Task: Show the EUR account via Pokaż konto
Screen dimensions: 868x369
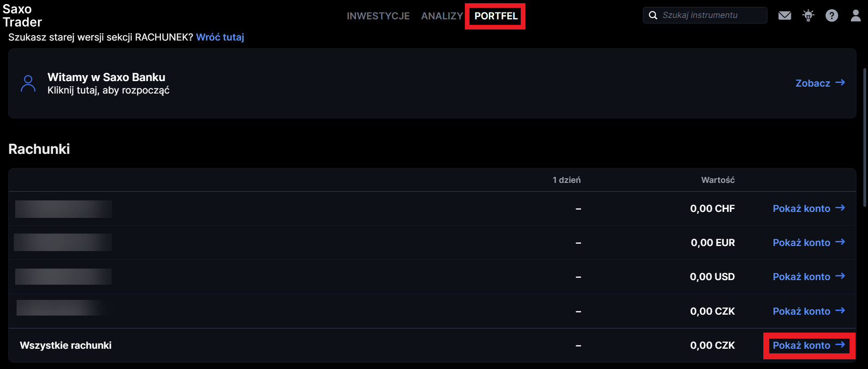Action: 802,243
